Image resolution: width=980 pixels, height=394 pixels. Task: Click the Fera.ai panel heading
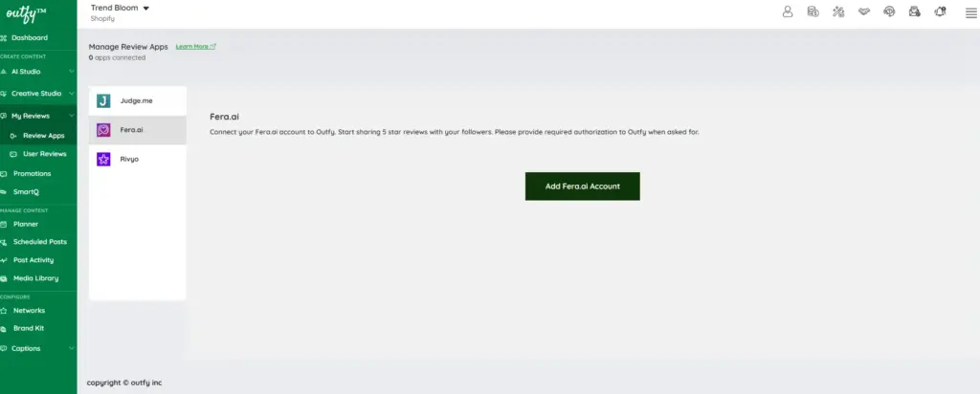(224, 117)
